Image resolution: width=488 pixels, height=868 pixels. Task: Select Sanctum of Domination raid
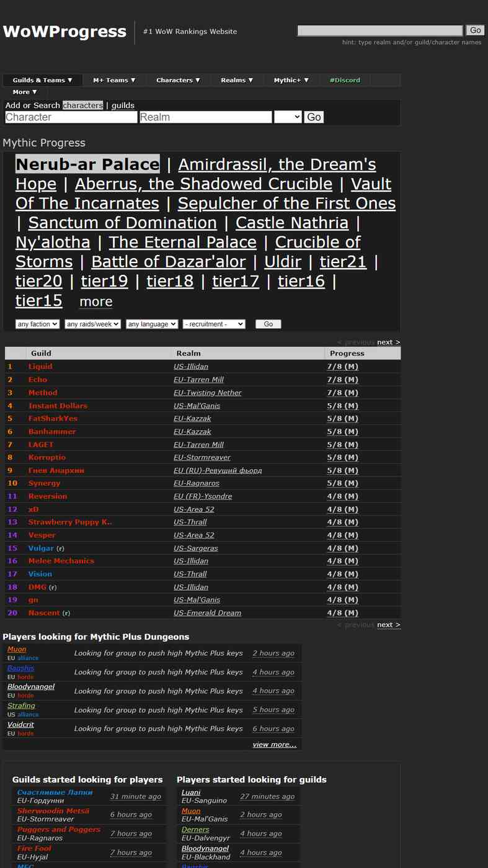123,223
